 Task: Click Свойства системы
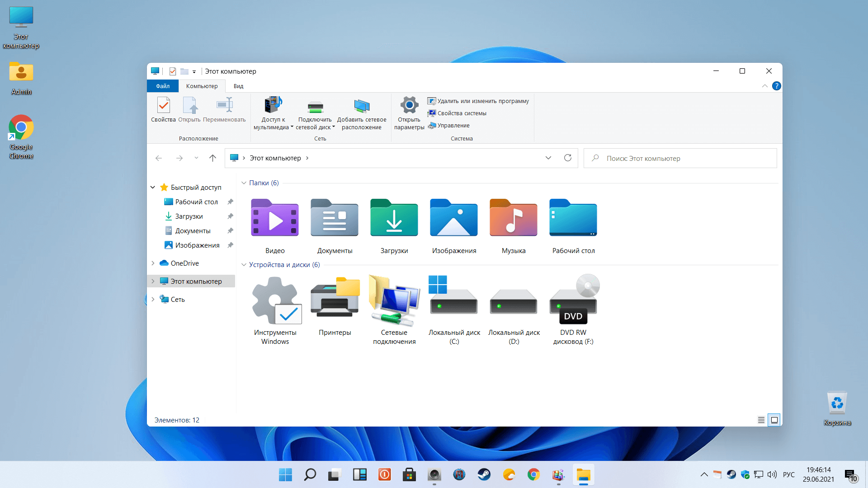[457, 113]
